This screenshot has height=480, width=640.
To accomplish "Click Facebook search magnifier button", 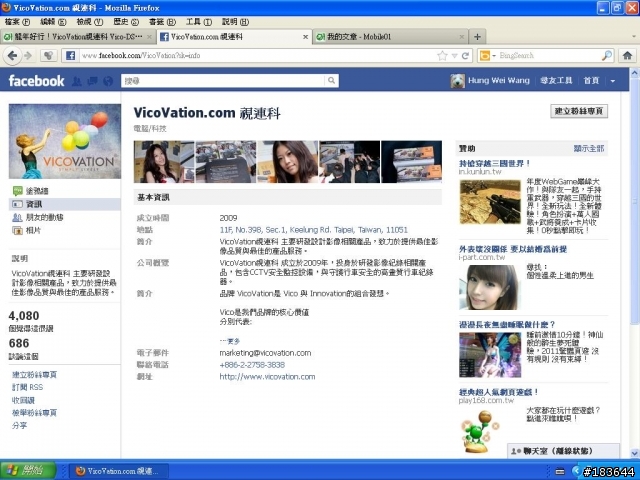I will (331, 81).
